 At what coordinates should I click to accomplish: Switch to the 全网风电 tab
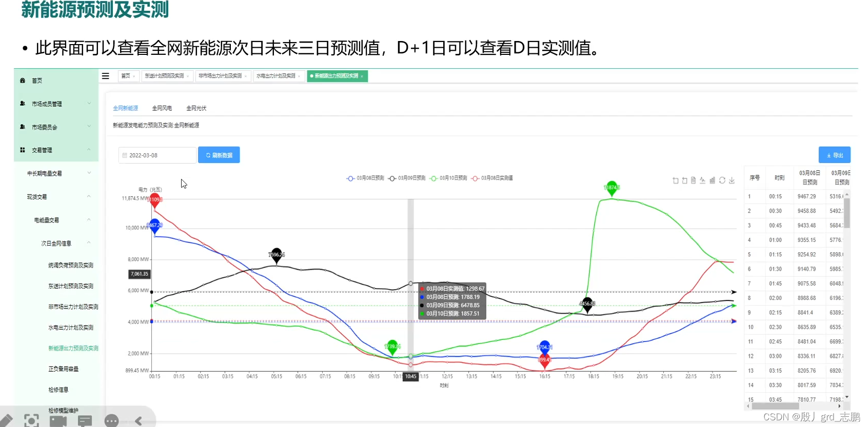(x=162, y=108)
